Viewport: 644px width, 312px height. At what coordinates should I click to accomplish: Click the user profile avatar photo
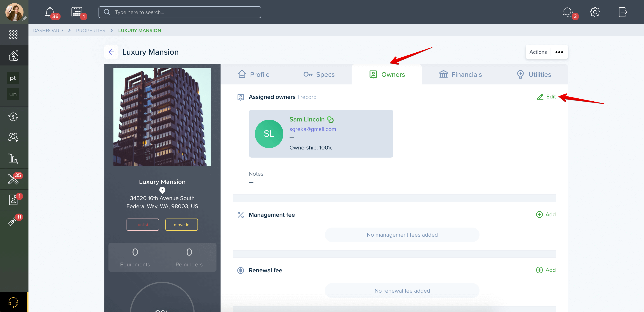tap(14, 12)
